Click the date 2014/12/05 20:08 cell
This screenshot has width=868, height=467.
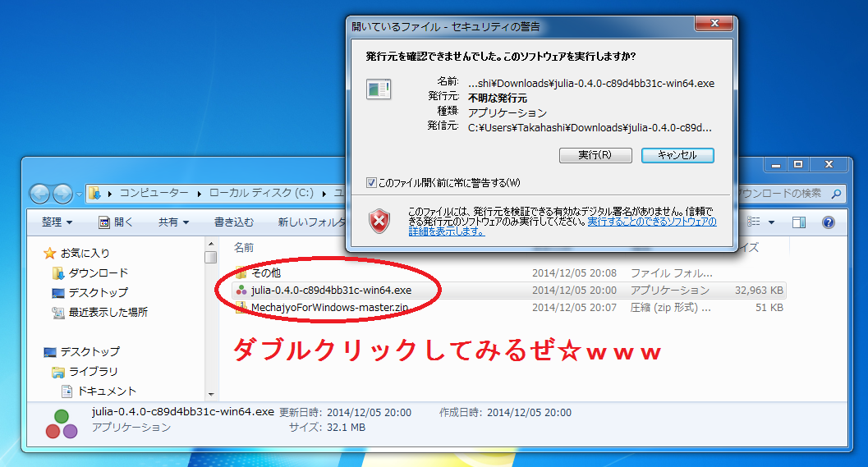pos(574,272)
